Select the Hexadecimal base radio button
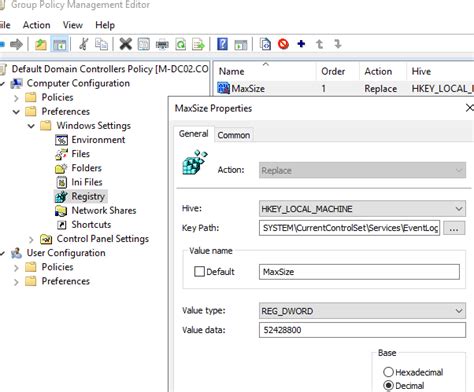This screenshot has height=392, width=474. tap(388, 372)
